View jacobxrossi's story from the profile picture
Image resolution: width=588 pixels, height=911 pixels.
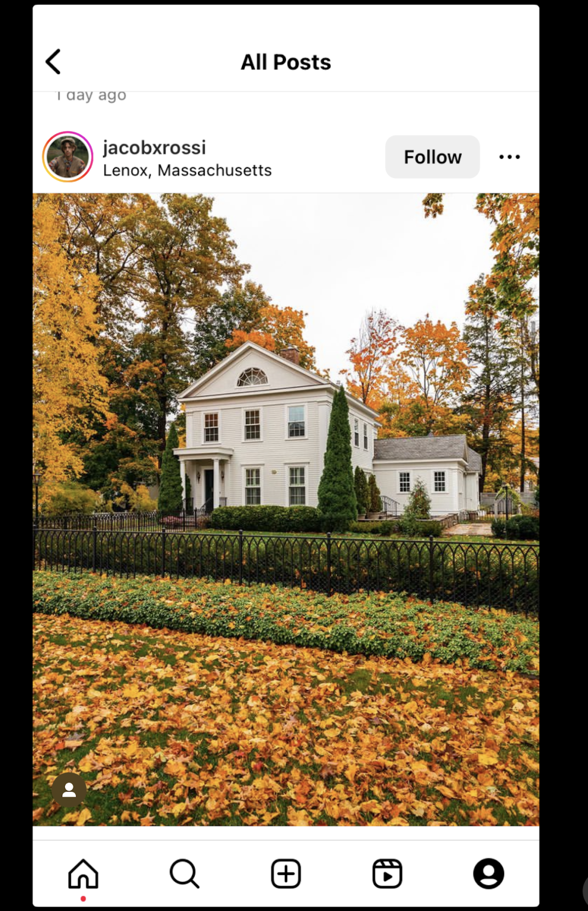(x=68, y=157)
